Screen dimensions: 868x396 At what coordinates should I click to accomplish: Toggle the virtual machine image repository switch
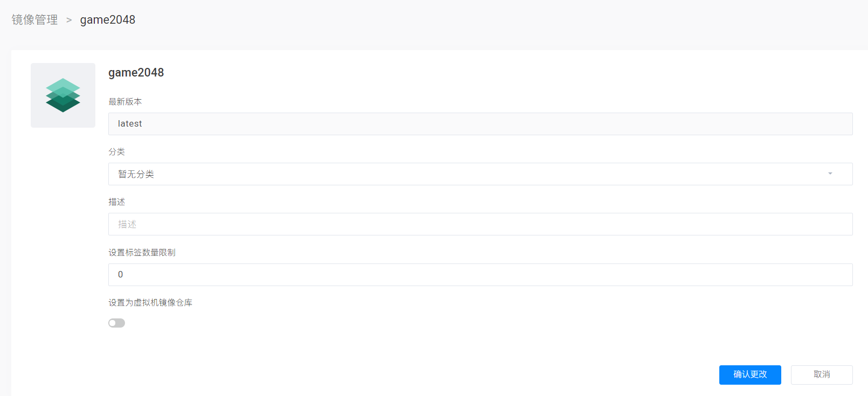pos(116,323)
